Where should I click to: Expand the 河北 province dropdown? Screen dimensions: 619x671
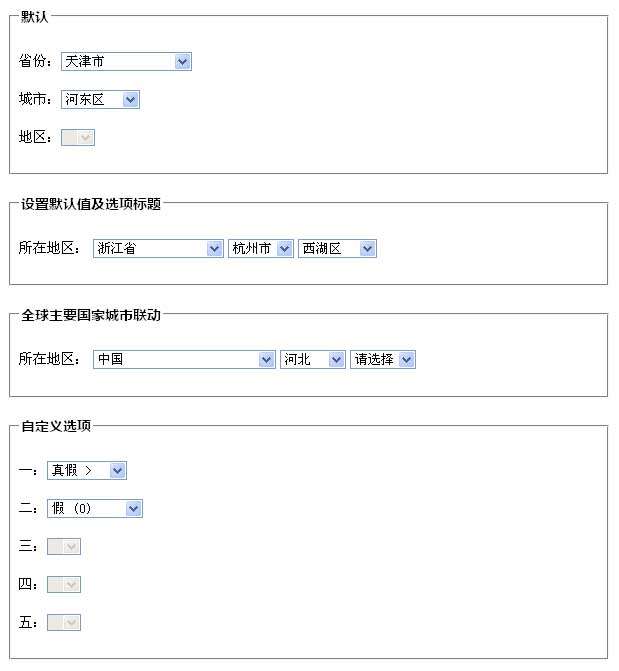[312, 359]
